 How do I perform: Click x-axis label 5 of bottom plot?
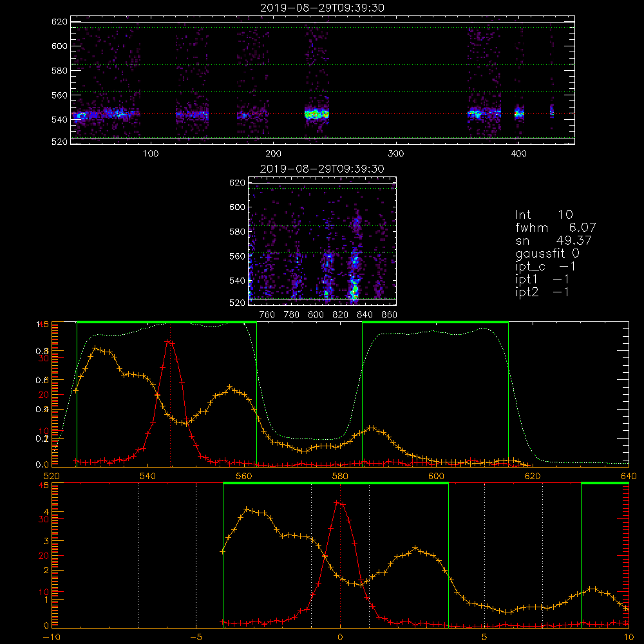[x=485, y=638]
